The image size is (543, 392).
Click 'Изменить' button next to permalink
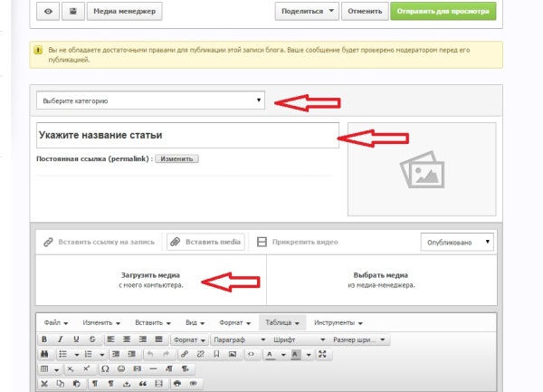176,158
